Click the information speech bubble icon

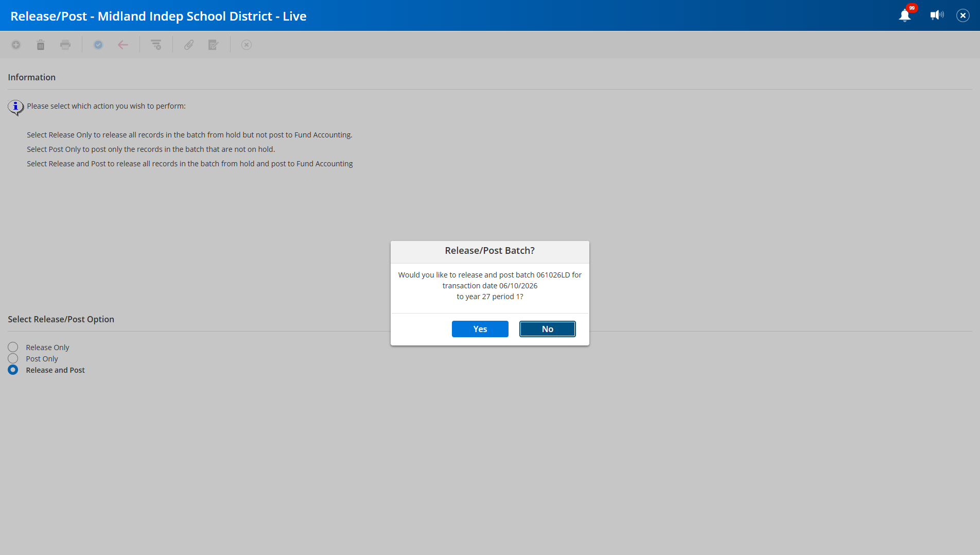16,108
